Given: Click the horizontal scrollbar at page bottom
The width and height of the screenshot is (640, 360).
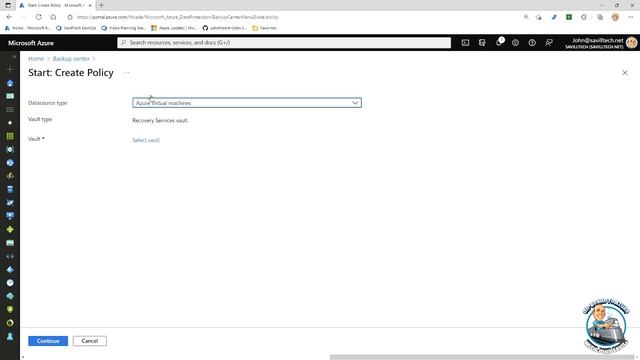Looking at the screenshot, I should [x=482, y=357].
